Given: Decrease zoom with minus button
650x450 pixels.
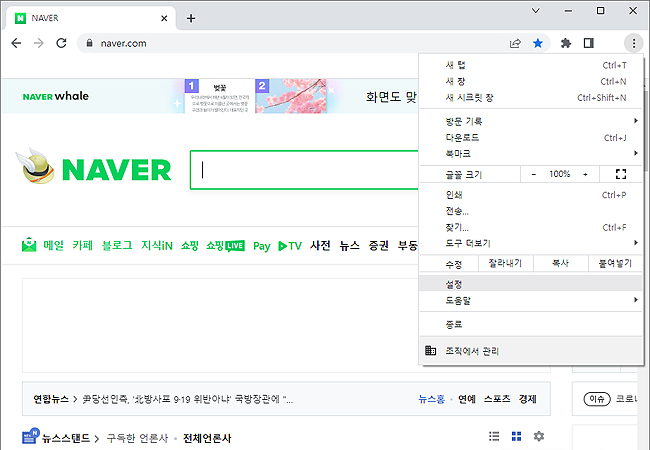Looking at the screenshot, I should tap(534, 174).
